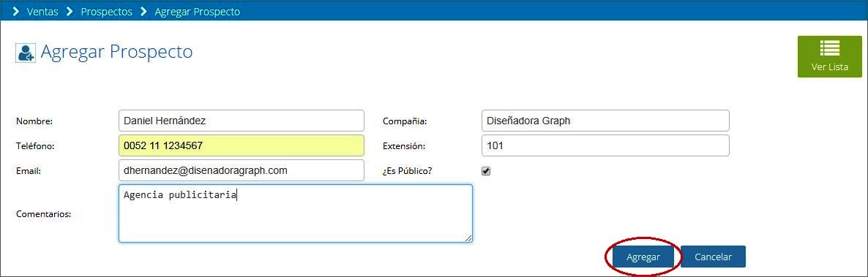Submit the form with Agregar button
Screen dimensions: 868x277
(643, 257)
